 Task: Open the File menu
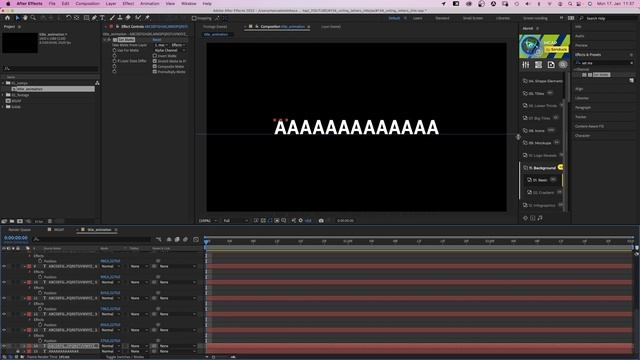(52, 4)
